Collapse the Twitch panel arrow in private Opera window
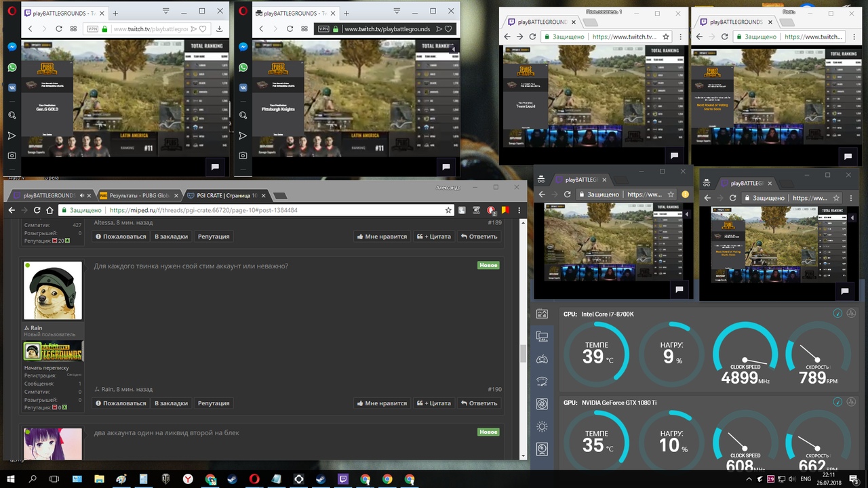Screen dimensions: 868x488 point(454,49)
